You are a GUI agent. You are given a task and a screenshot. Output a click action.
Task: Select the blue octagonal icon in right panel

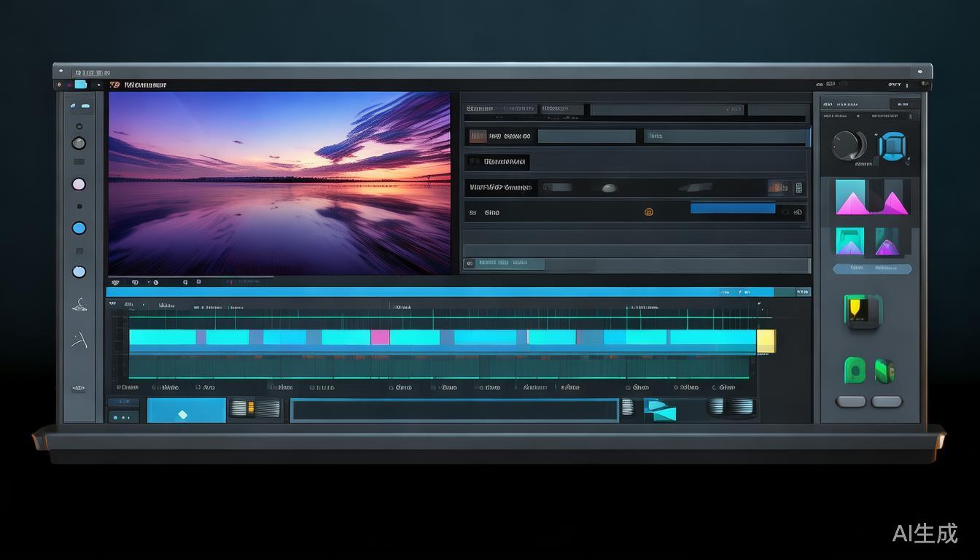[x=891, y=146]
